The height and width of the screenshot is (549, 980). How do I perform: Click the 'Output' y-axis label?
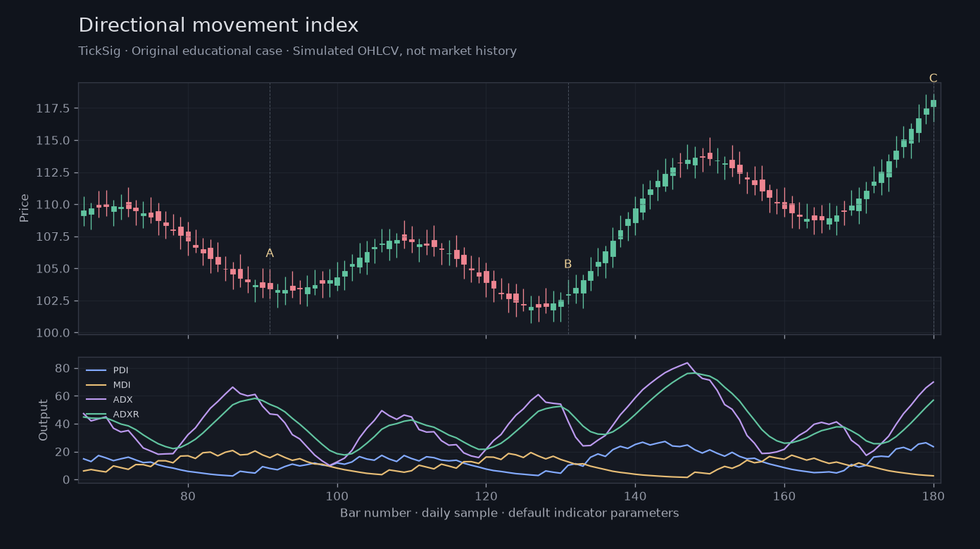click(44, 420)
